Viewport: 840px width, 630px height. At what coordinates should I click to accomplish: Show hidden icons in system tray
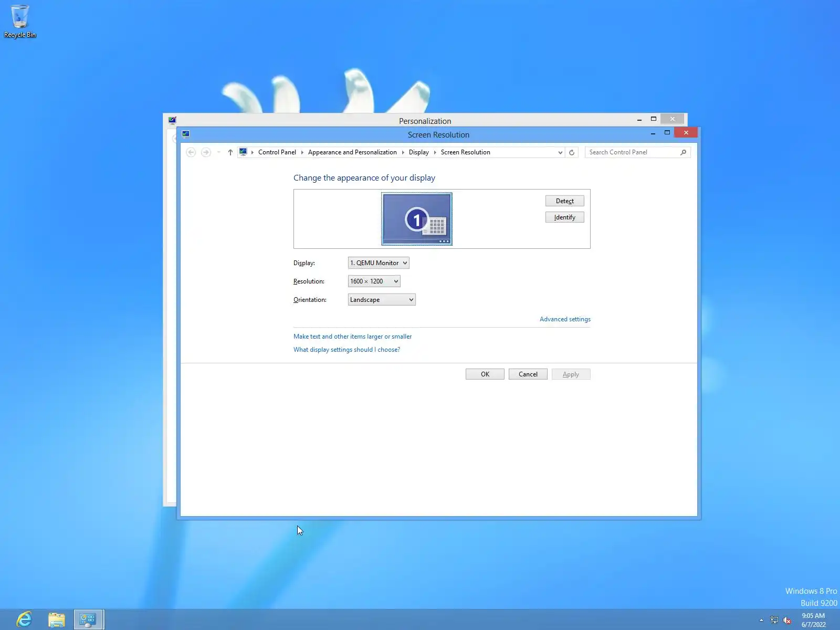pyautogui.click(x=761, y=620)
